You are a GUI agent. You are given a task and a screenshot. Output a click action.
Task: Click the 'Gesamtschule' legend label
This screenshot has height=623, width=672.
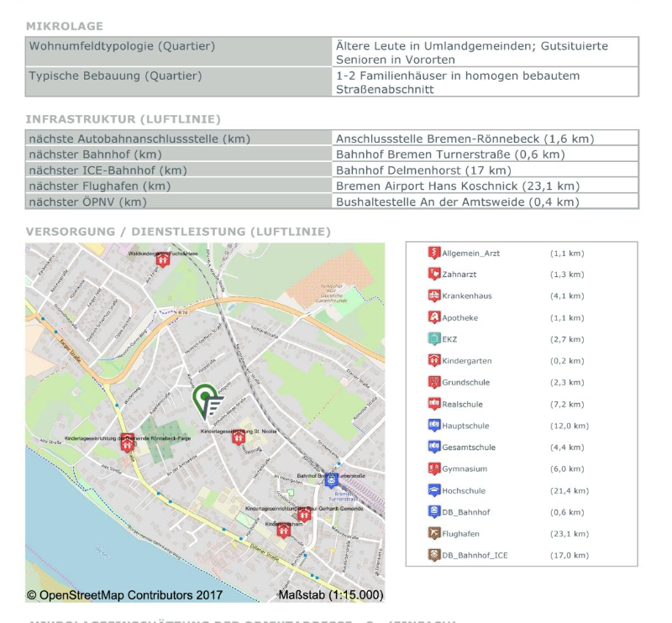pyautogui.click(x=469, y=448)
